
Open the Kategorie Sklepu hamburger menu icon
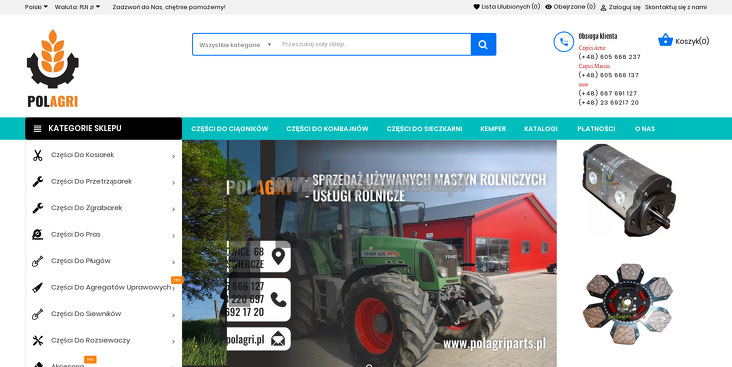(x=38, y=128)
